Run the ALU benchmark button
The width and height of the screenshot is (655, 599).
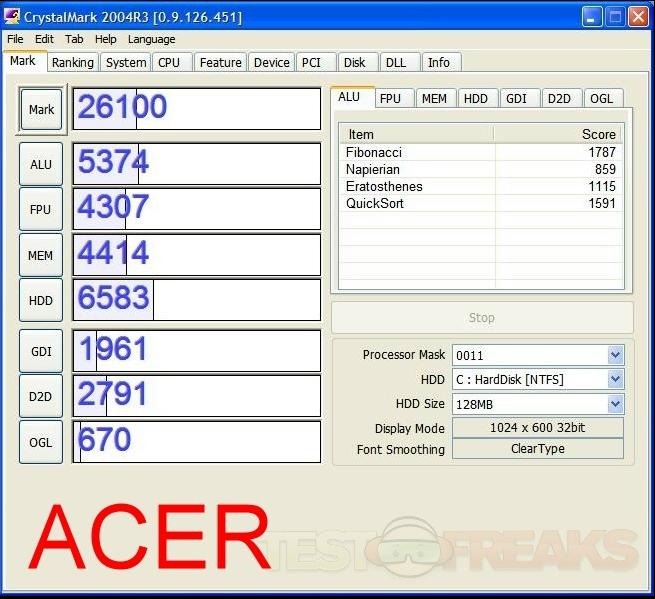click(41, 165)
